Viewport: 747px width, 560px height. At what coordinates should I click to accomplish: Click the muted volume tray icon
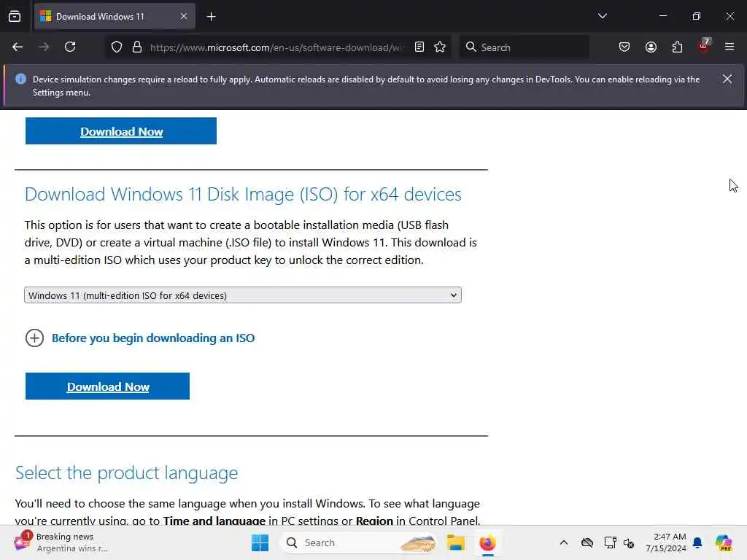point(629,542)
